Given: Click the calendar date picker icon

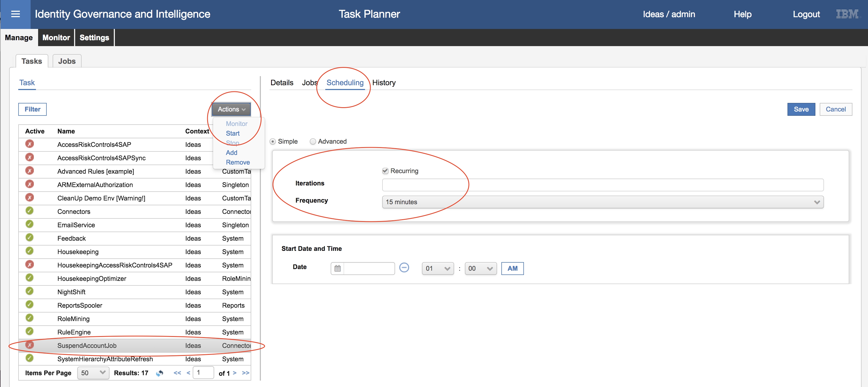Looking at the screenshot, I should [x=337, y=268].
